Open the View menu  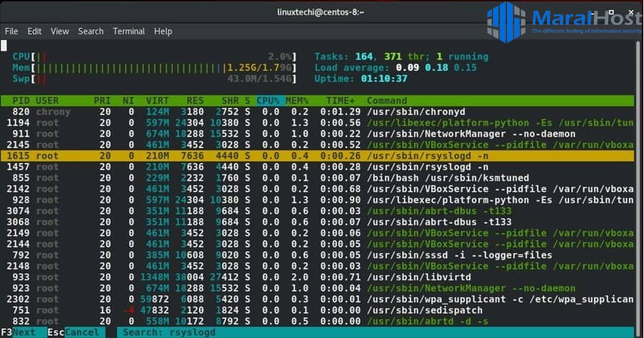coord(59,31)
